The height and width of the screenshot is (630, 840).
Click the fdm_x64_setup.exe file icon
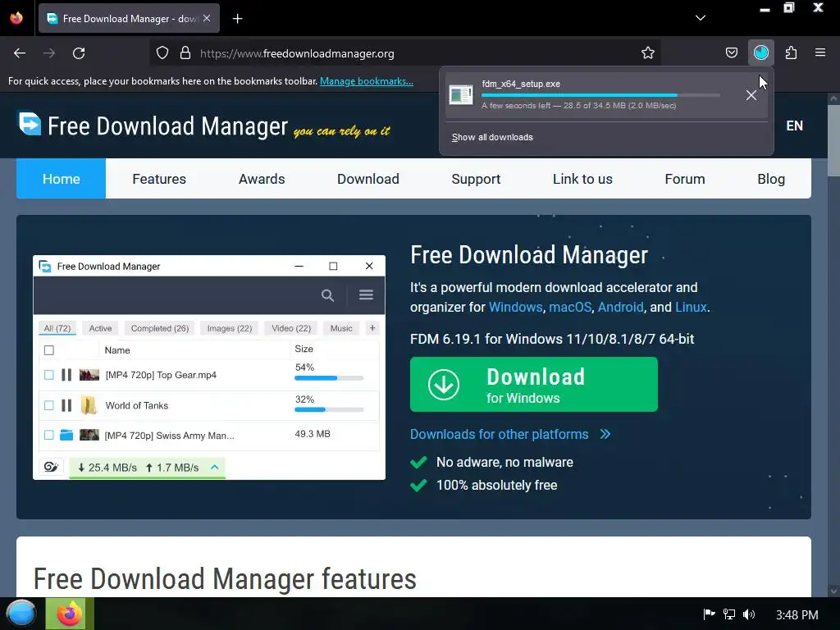point(461,95)
